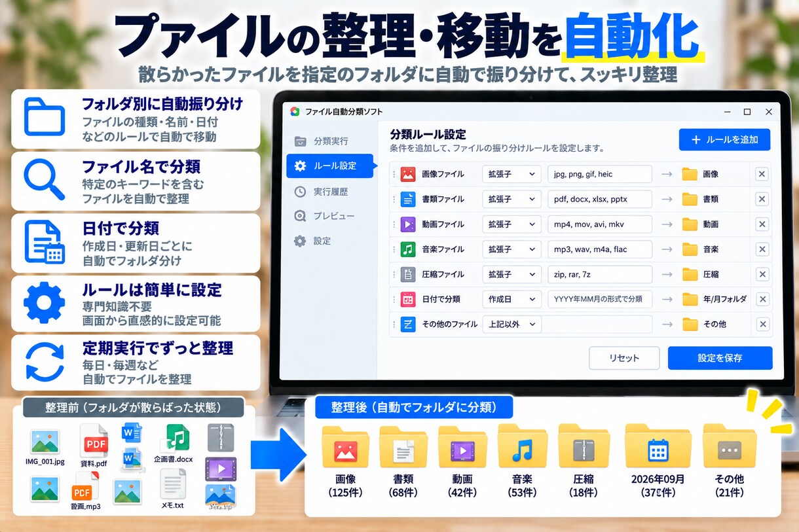Open the 拡張子 dropdown for 書類ファイル
Image resolution: width=799 pixels, height=532 pixels.
click(x=511, y=199)
